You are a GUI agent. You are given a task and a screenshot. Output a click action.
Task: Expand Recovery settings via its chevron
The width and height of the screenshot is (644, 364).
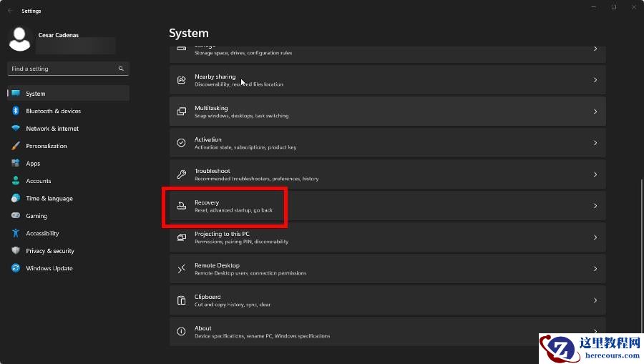pyautogui.click(x=595, y=206)
